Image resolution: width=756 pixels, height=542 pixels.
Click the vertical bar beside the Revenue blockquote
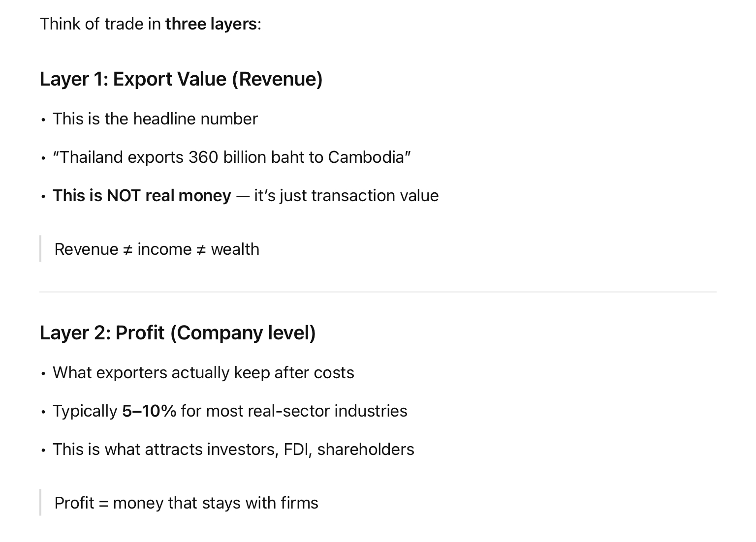coord(40,249)
